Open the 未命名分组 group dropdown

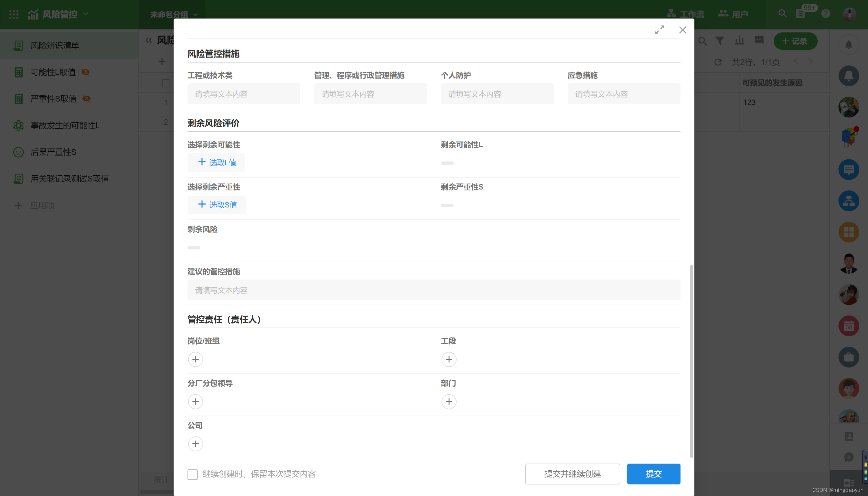click(x=196, y=15)
